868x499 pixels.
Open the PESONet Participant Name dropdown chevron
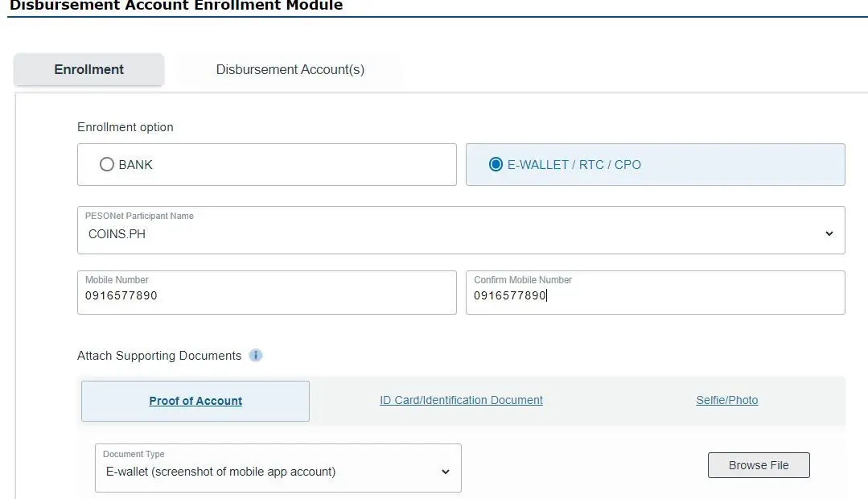[829, 233]
